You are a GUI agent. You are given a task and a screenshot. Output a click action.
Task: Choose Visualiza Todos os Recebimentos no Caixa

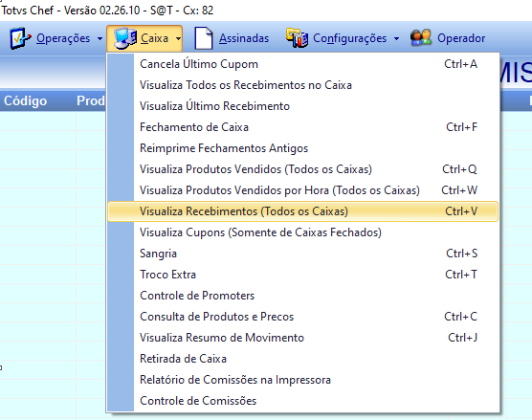click(x=303, y=85)
